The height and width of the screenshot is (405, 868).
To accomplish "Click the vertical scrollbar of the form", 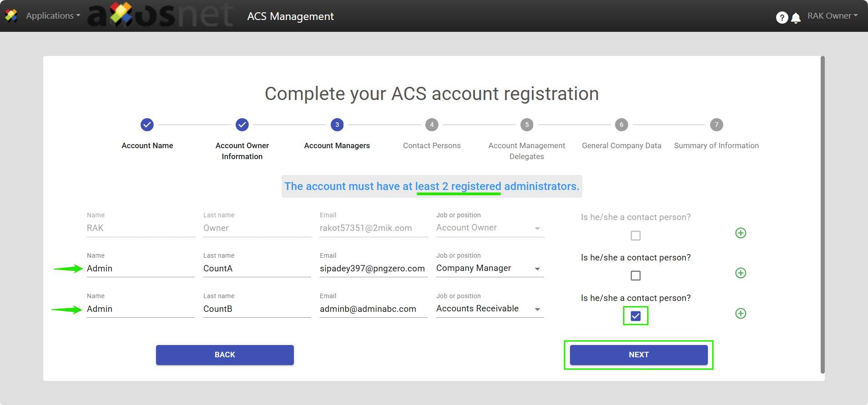I will (823, 214).
